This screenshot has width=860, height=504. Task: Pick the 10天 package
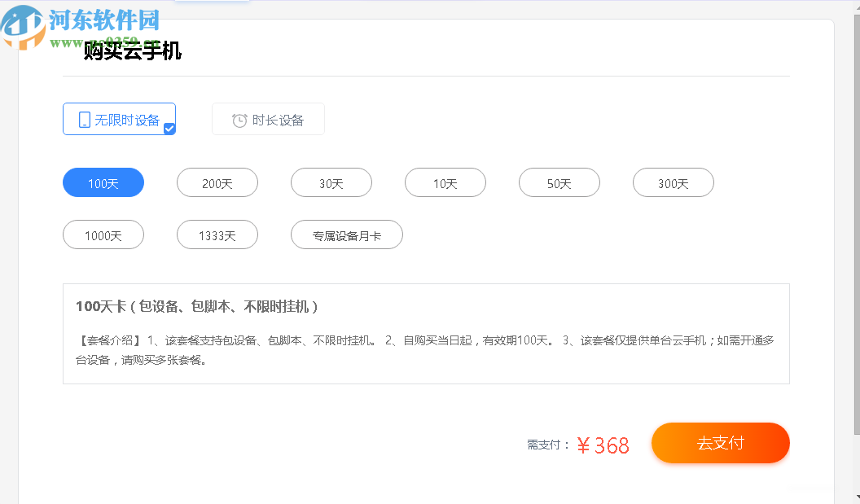[x=445, y=182]
